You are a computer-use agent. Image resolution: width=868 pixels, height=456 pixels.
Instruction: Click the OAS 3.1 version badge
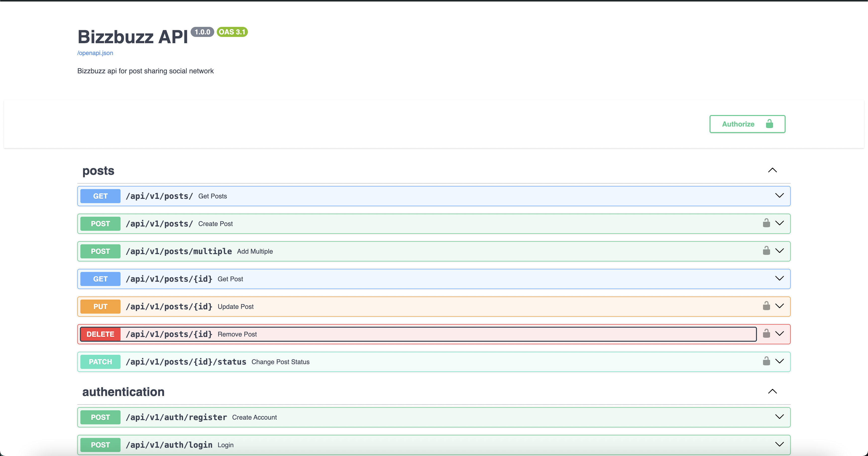[232, 32]
